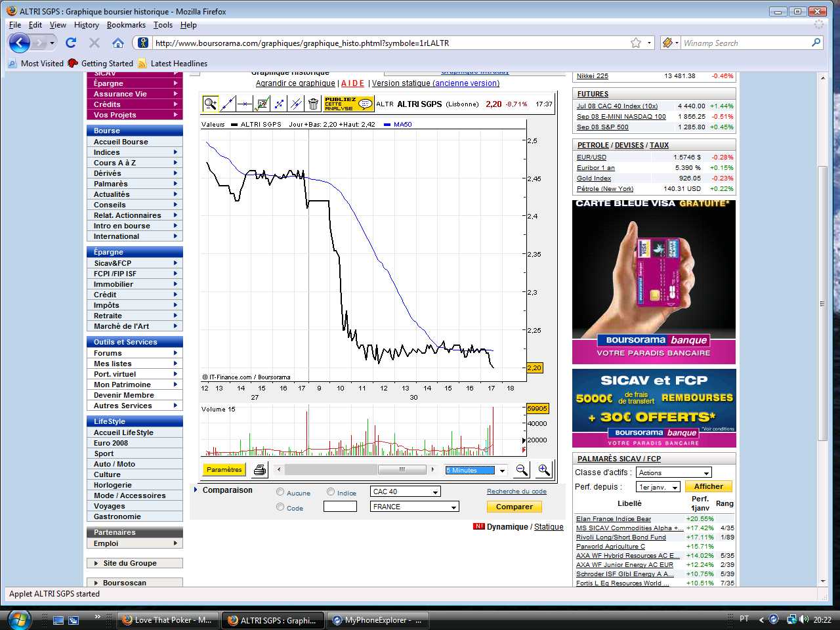840x630 pixels.
Task: Select the horizontal line drawing tool
Action: pos(245,104)
